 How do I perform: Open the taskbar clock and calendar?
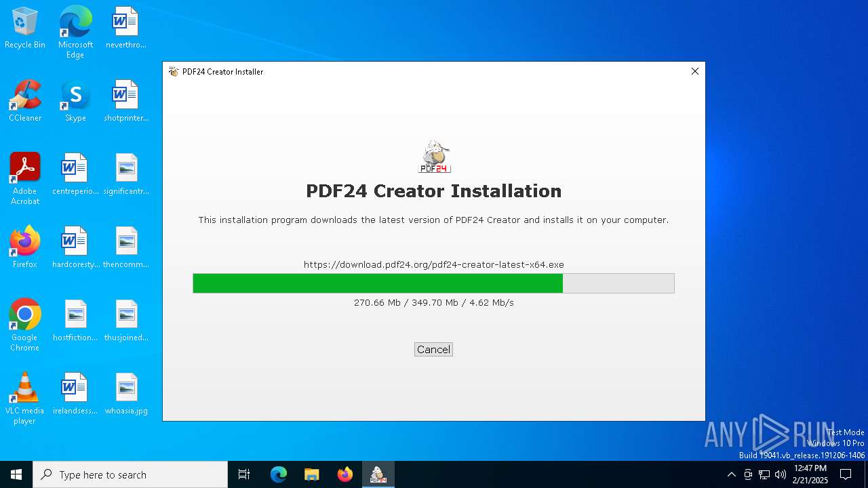(x=810, y=474)
